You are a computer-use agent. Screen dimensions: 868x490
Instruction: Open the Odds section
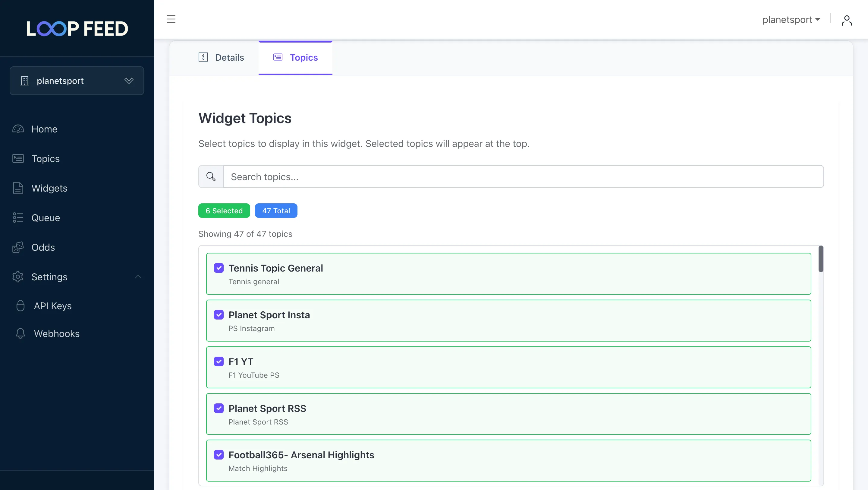pyautogui.click(x=43, y=247)
